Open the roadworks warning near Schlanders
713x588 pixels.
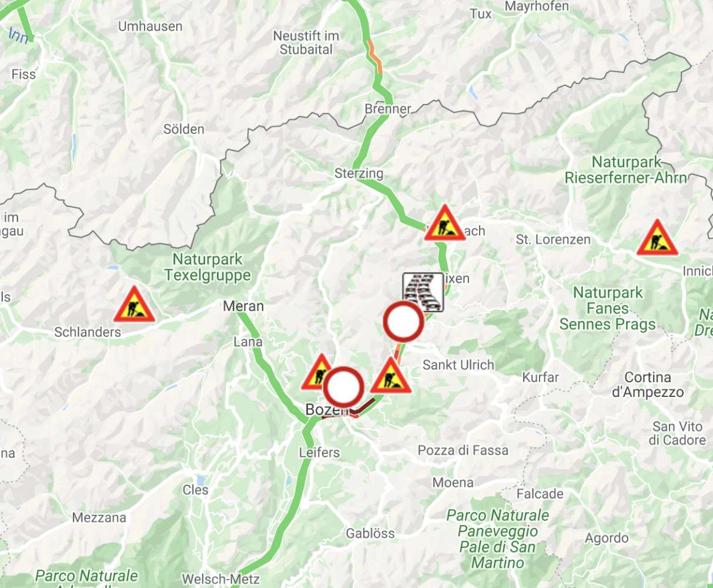pyautogui.click(x=135, y=305)
